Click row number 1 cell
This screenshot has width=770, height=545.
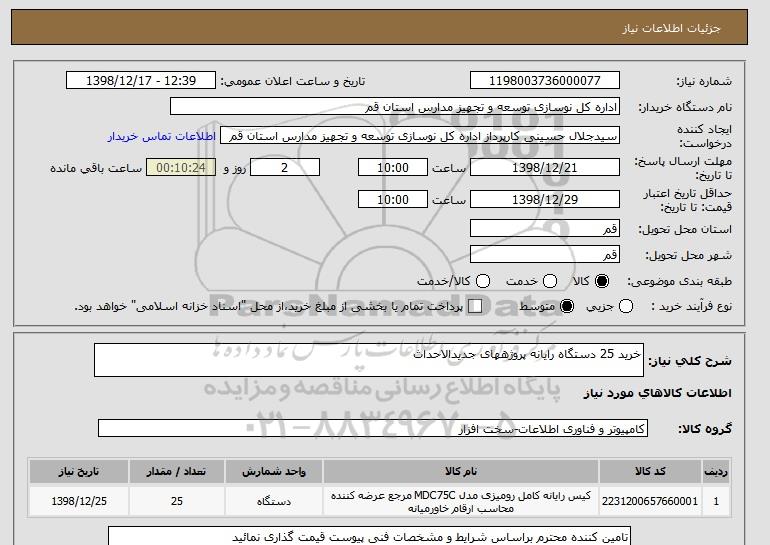coord(716,501)
